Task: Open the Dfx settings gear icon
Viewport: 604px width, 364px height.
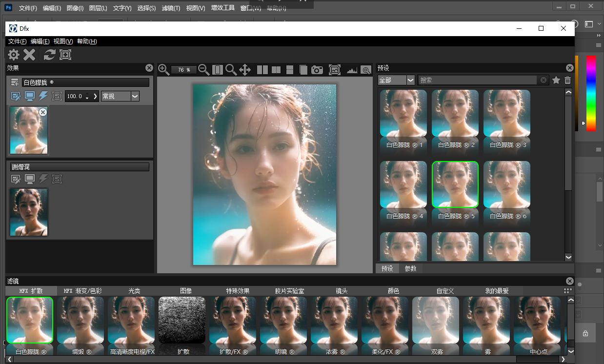Action: (14, 55)
